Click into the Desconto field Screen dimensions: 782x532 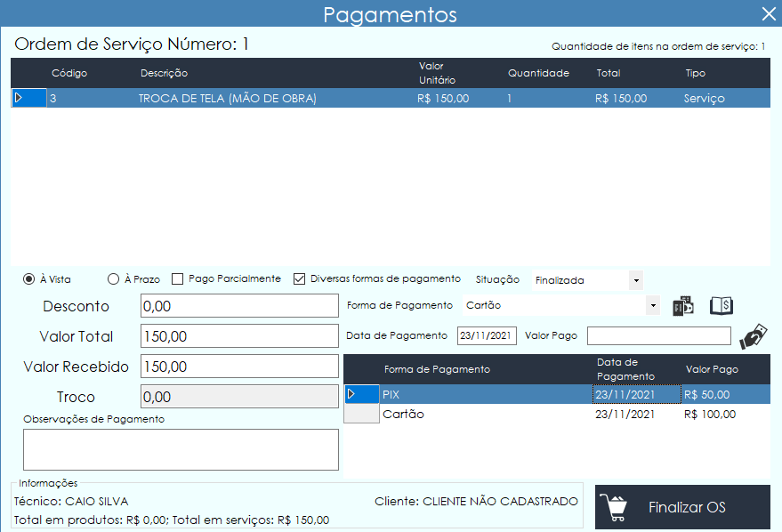point(239,306)
